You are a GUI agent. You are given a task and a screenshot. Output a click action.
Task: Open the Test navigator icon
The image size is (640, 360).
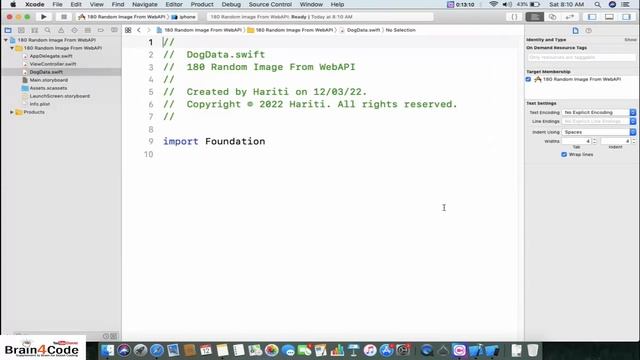click(74, 30)
